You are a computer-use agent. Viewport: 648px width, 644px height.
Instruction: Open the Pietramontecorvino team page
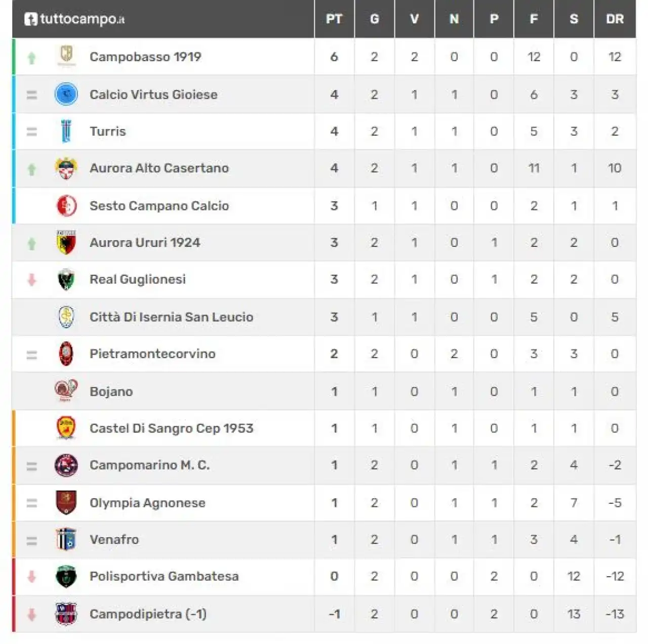152,354
